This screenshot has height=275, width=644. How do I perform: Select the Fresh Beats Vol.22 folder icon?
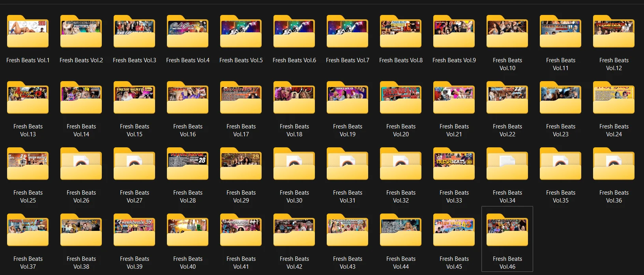coord(507,98)
